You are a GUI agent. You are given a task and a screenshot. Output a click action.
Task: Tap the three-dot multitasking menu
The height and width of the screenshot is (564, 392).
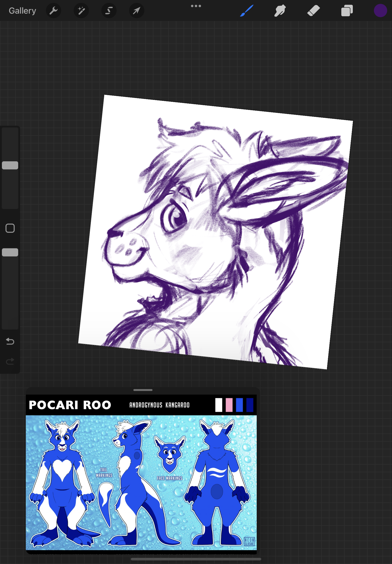pos(196,6)
